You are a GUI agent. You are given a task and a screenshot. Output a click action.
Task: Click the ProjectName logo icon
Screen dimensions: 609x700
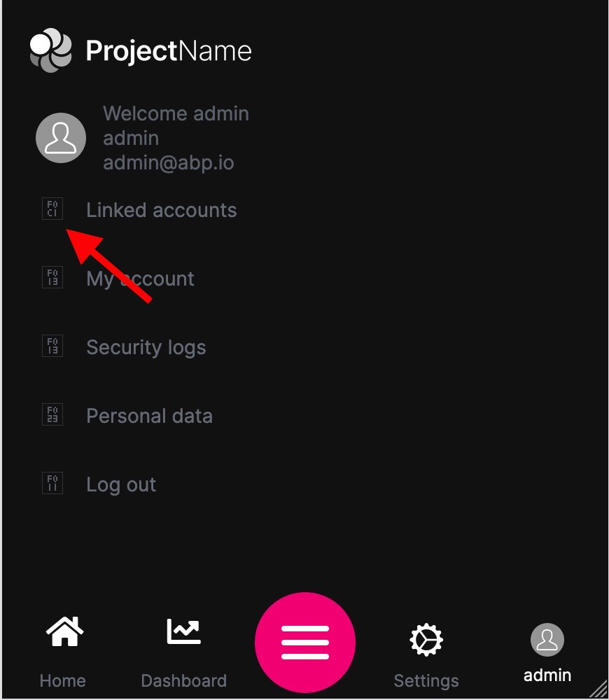[50, 50]
